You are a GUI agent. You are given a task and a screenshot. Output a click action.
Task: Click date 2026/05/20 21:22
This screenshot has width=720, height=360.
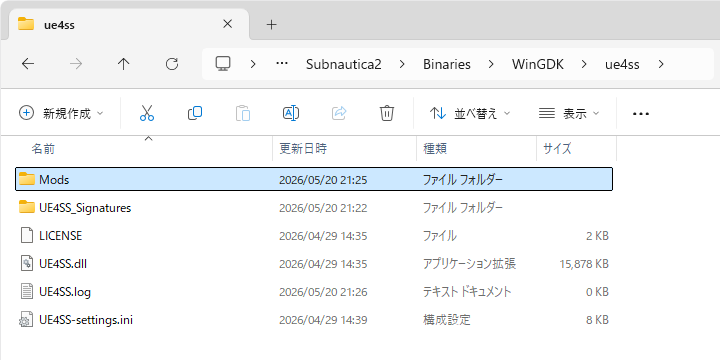coord(323,208)
